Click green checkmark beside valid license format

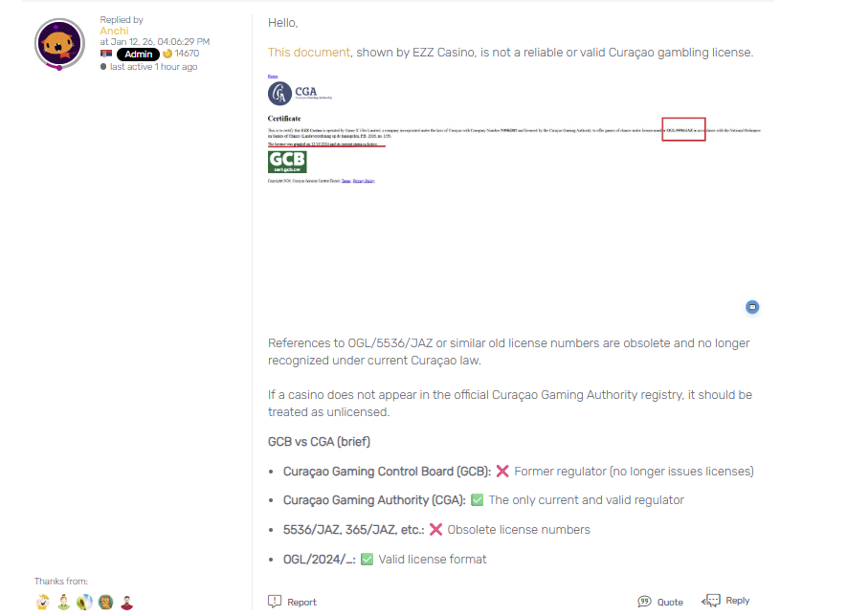coord(367,559)
